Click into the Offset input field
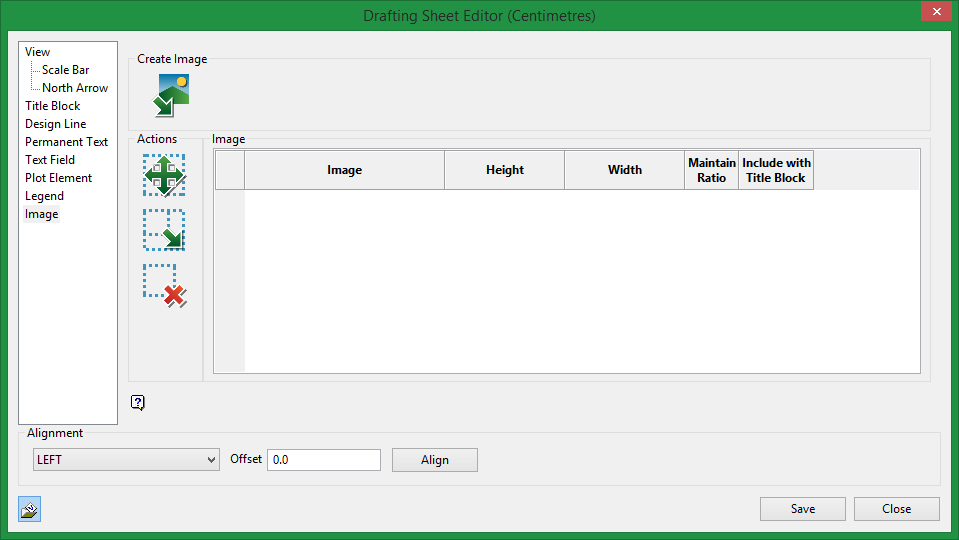 tap(324, 460)
